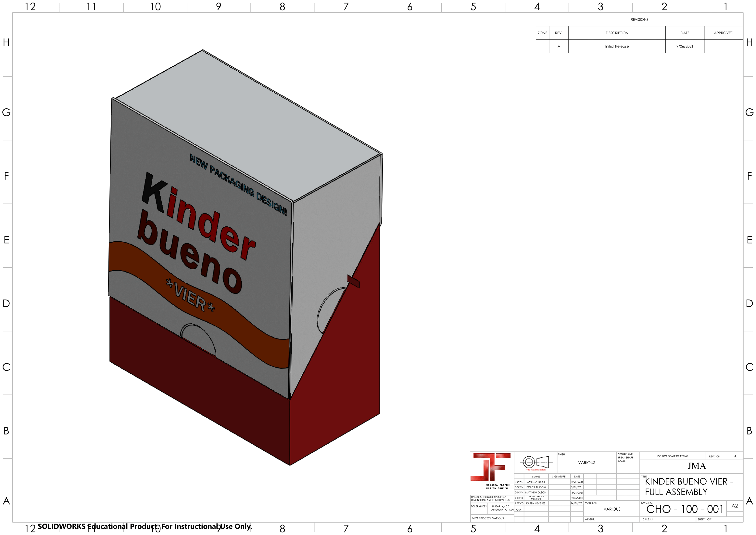Click the "LINEAR: +/- 0.01" tolerance

tap(501, 506)
